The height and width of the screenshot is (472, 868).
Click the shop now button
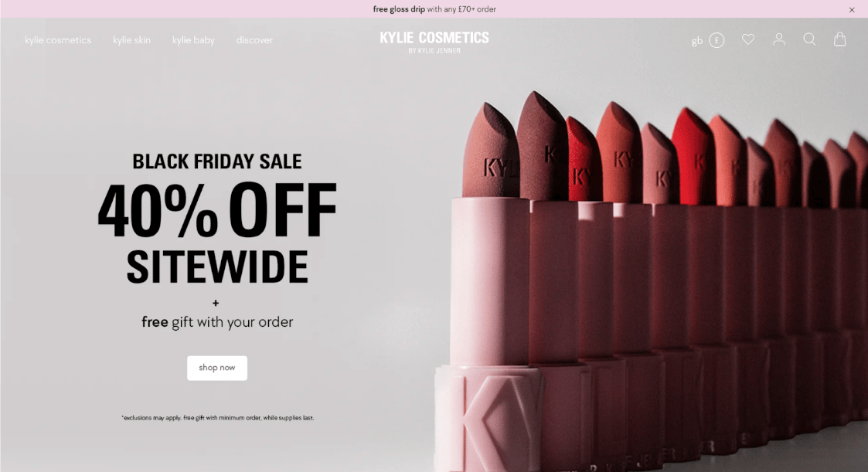(x=217, y=368)
